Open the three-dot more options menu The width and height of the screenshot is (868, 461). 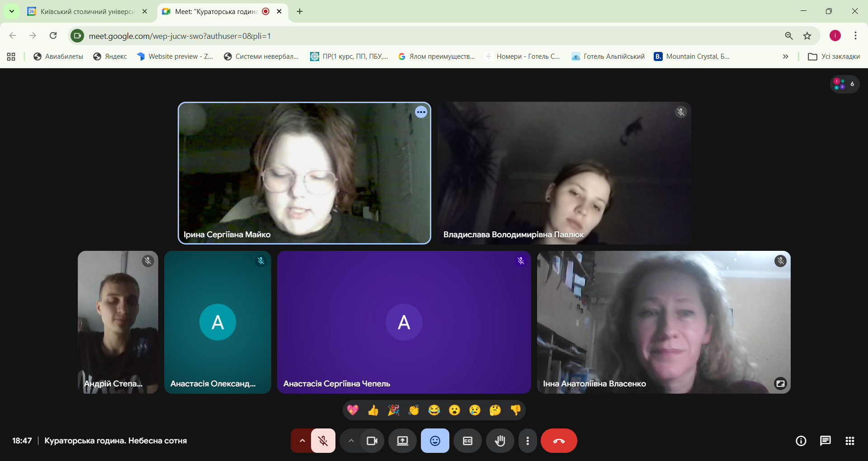pyautogui.click(x=527, y=441)
